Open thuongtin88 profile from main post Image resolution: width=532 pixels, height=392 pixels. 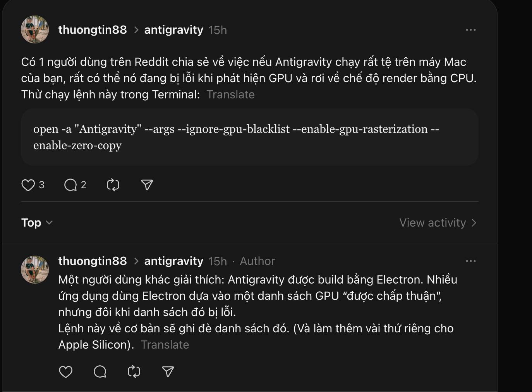(93, 30)
